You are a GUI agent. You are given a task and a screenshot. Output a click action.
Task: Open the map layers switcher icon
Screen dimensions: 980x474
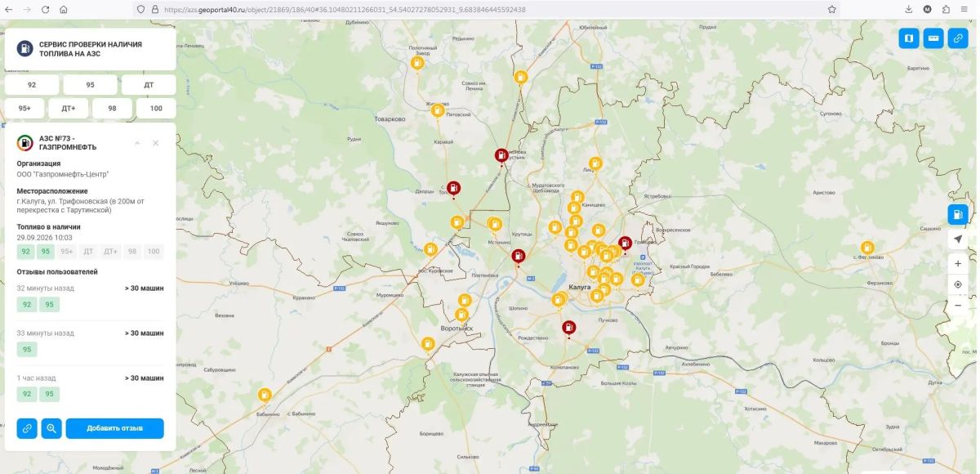coord(909,38)
